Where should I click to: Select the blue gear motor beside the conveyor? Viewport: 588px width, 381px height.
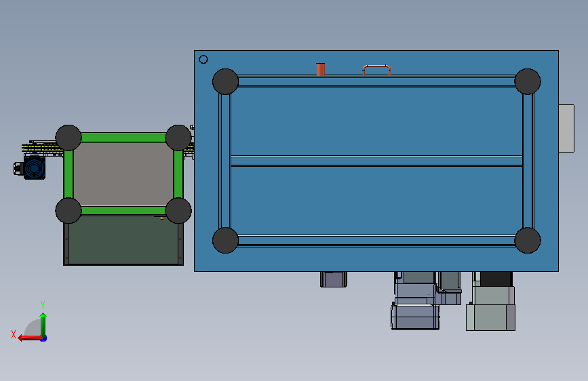tap(34, 167)
